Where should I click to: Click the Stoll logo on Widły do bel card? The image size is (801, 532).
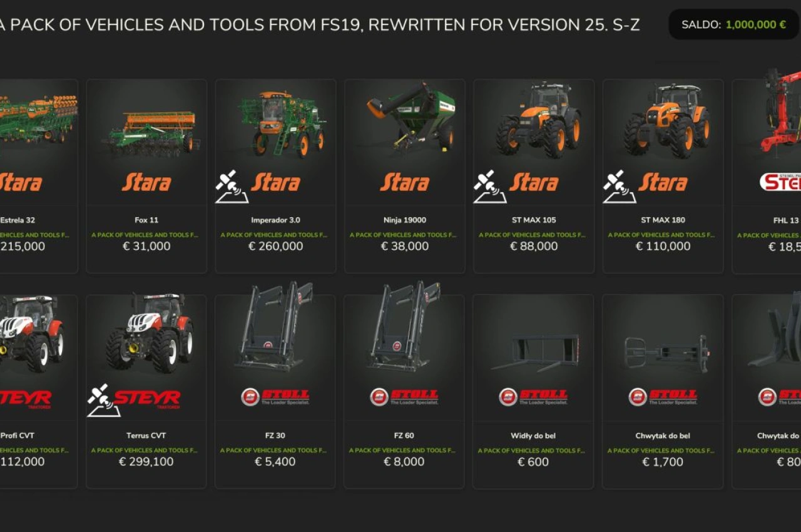tap(533, 397)
